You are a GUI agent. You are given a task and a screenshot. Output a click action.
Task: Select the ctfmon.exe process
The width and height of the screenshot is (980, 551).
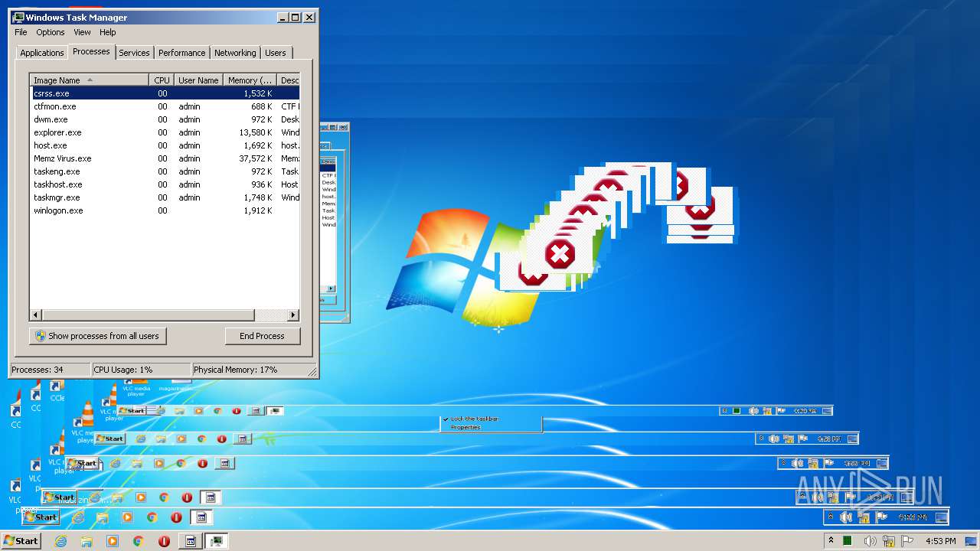click(x=165, y=106)
